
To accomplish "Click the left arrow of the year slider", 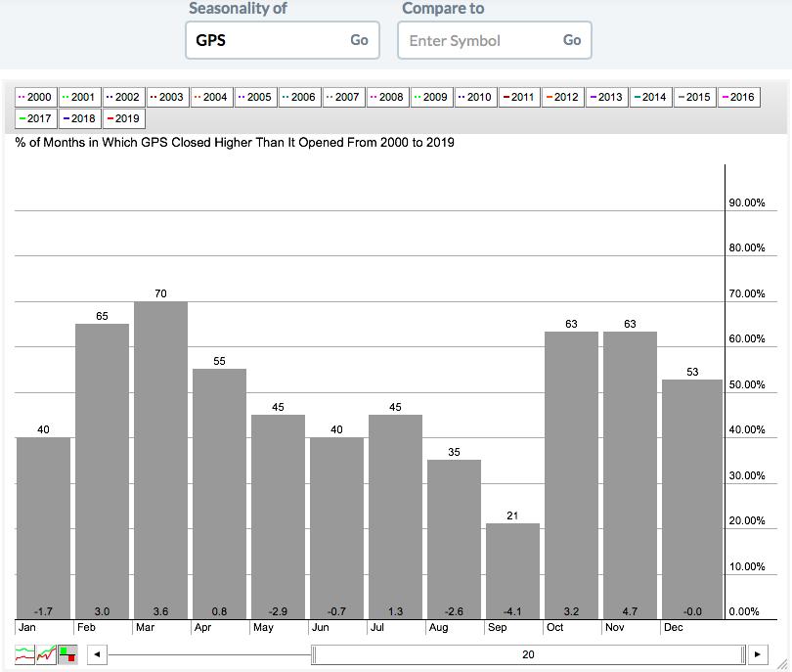I will point(97,654).
